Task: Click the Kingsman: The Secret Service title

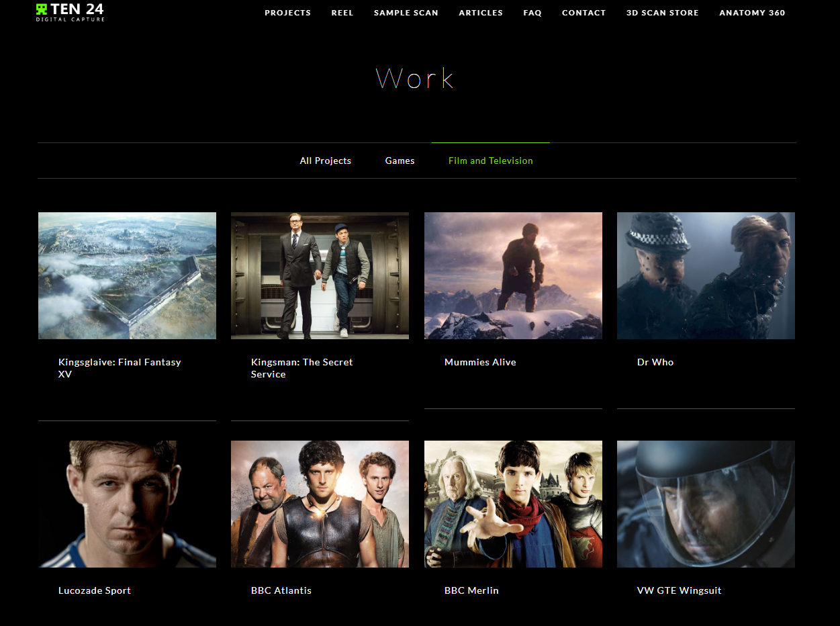Action: [x=301, y=368]
